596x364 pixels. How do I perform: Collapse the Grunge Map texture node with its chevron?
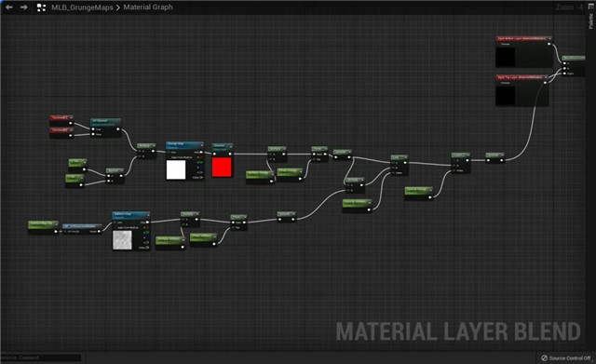(x=201, y=145)
